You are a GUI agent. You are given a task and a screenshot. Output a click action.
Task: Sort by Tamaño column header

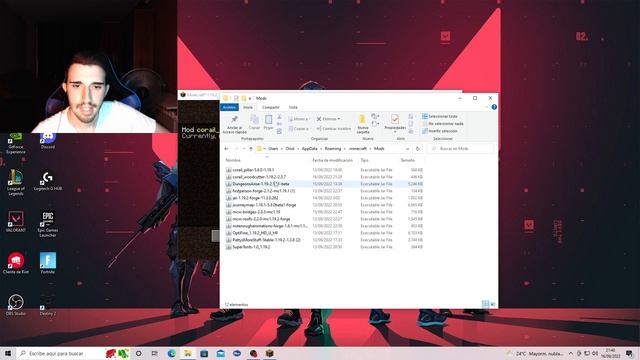(407, 160)
